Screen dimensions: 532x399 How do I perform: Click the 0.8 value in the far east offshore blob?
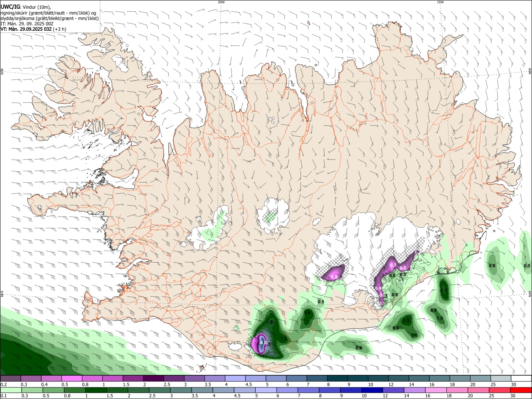(x=492, y=265)
